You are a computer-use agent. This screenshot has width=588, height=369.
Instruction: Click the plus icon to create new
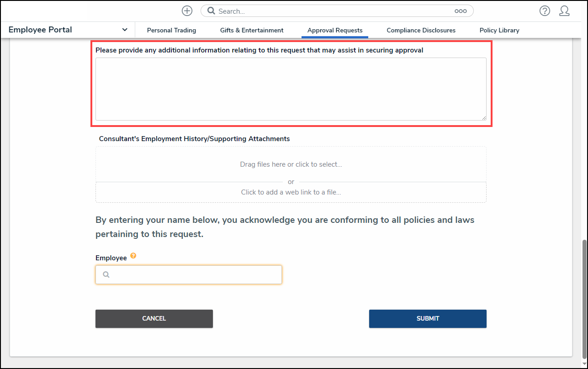point(187,11)
